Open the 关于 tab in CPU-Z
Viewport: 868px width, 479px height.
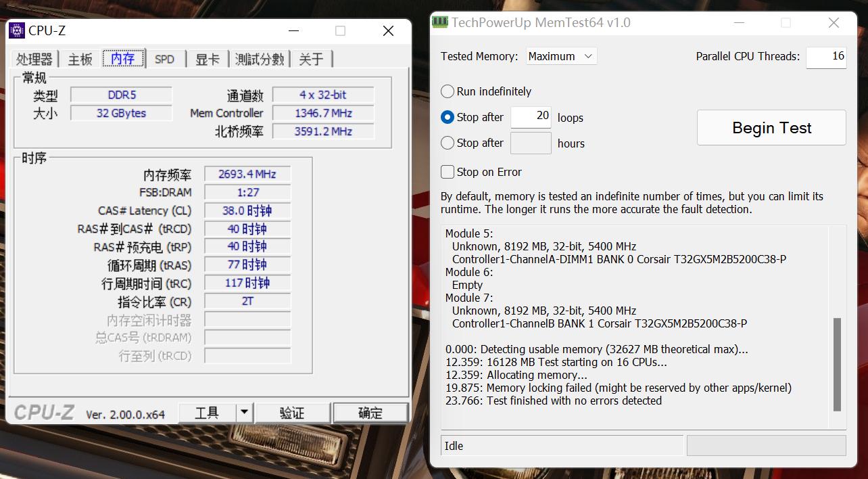click(311, 59)
